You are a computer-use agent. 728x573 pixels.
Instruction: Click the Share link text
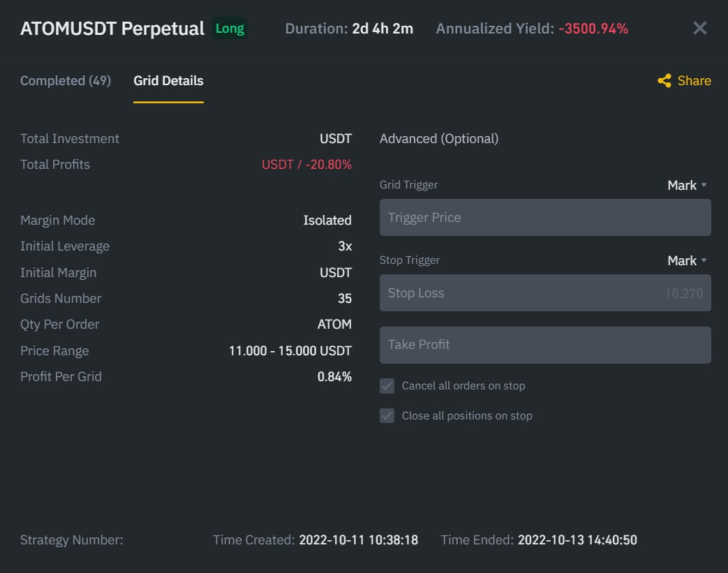click(694, 81)
